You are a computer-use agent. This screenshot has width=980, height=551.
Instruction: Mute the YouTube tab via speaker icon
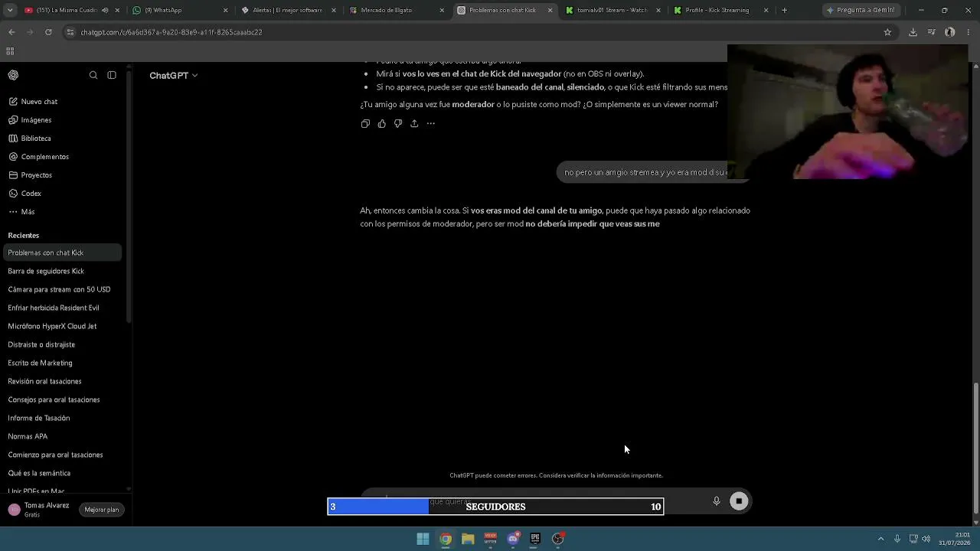(x=105, y=10)
